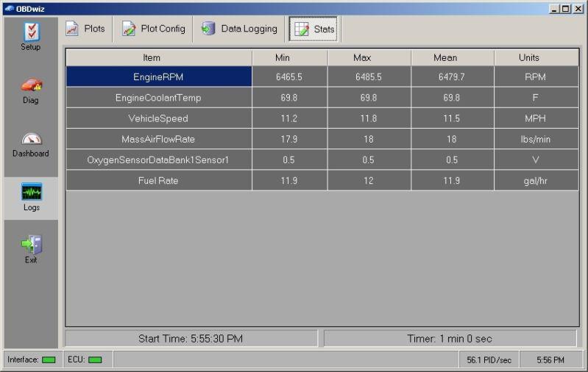Select the OxygenSensorDataBank1Sensor1 row
Viewport: 588px width, 372px height.
(x=159, y=160)
